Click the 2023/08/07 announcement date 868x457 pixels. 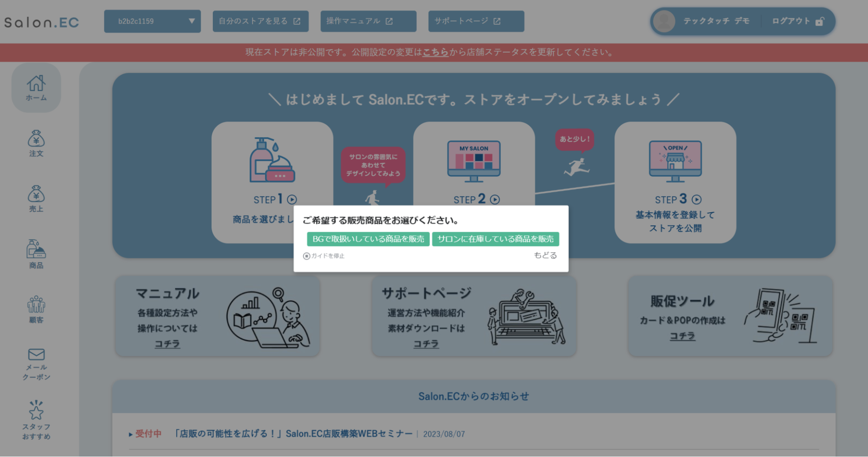click(x=444, y=434)
